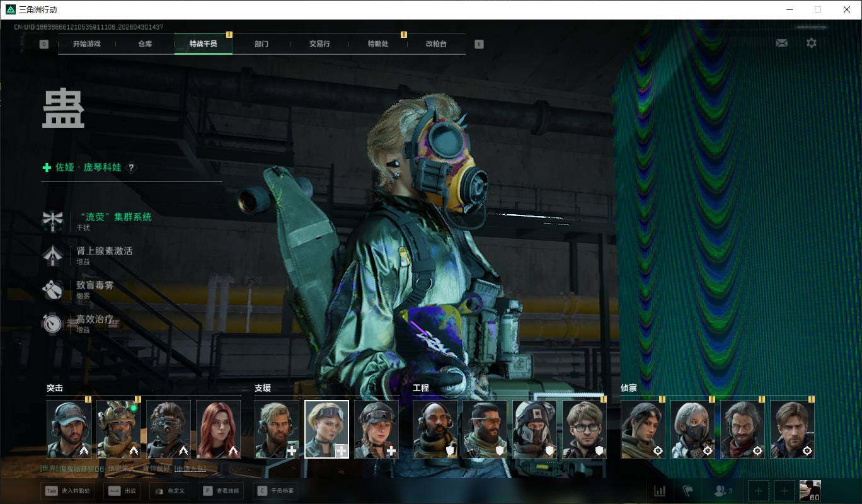Screen dimensions: 862x504
Task: Open the bar chart statistics icon
Action: [660, 491]
